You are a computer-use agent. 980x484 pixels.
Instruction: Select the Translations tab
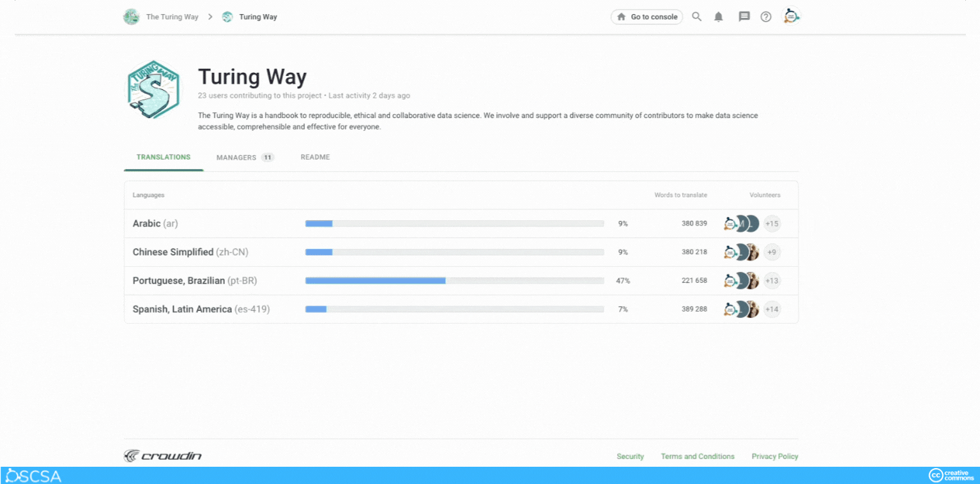point(163,157)
